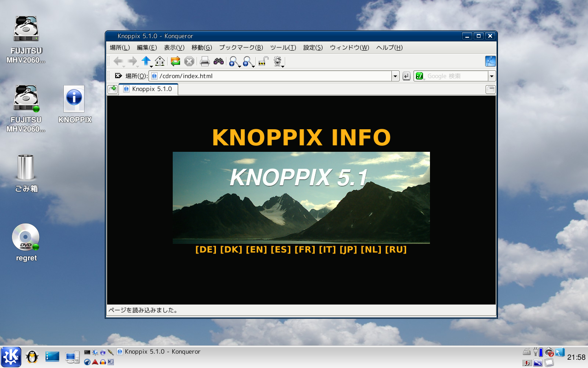Open the 移動(G) menu
This screenshot has height=368, width=588.
pyautogui.click(x=202, y=47)
